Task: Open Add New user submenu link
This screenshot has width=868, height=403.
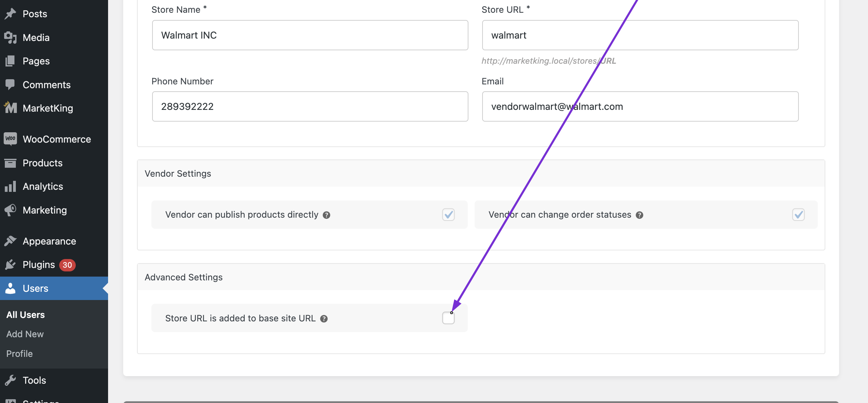Action: coord(25,334)
